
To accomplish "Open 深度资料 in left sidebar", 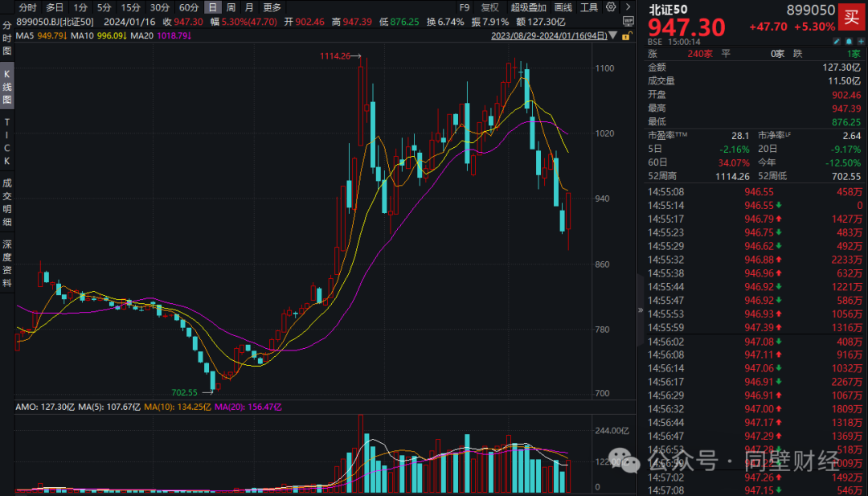I will click(x=6, y=264).
